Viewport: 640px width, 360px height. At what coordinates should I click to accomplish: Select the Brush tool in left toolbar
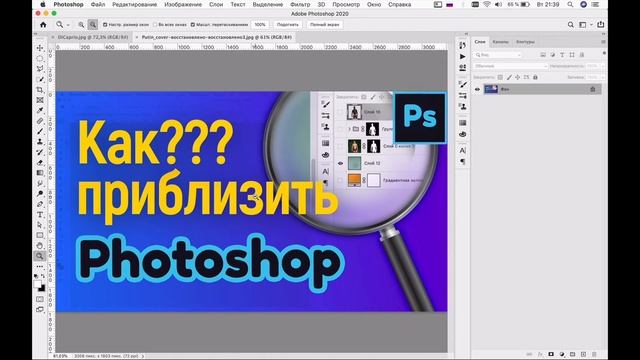40,131
